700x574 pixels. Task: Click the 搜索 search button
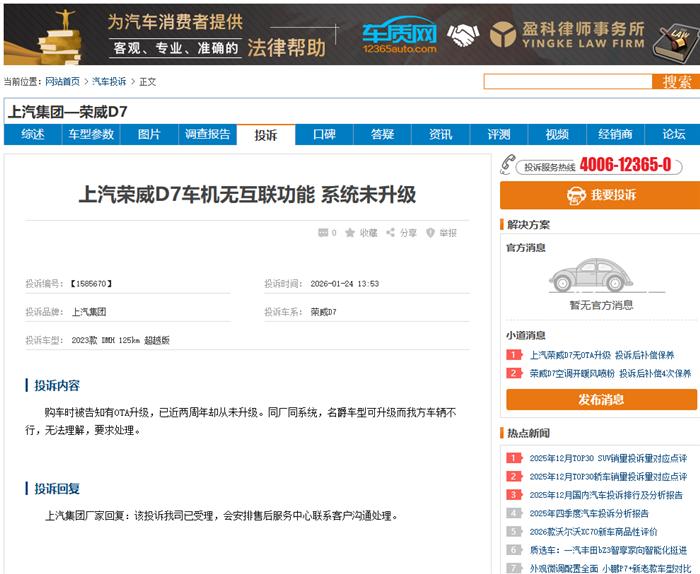click(677, 82)
